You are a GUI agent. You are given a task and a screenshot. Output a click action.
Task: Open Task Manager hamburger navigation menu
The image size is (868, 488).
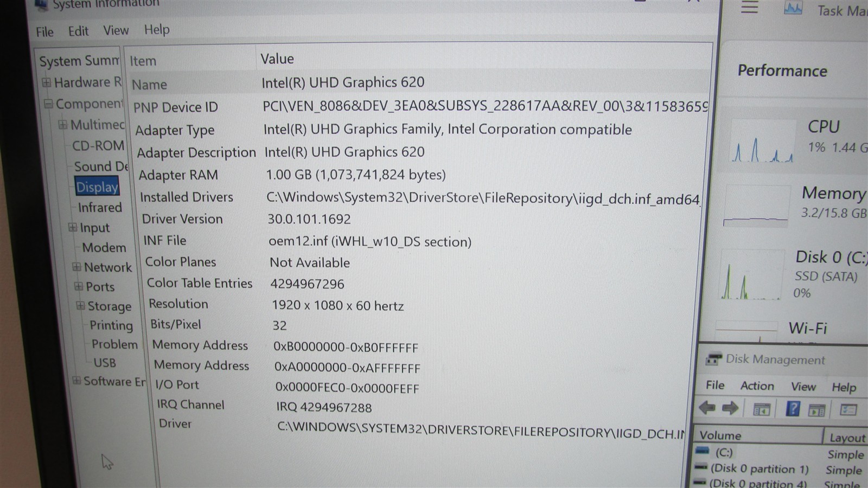click(750, 8)
